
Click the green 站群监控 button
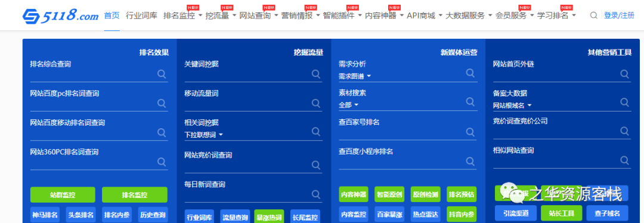[x=63, y=194]
